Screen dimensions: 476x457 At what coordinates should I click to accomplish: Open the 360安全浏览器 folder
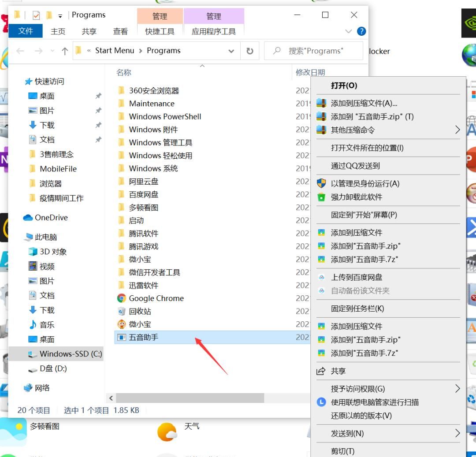[x=154, y=90]
